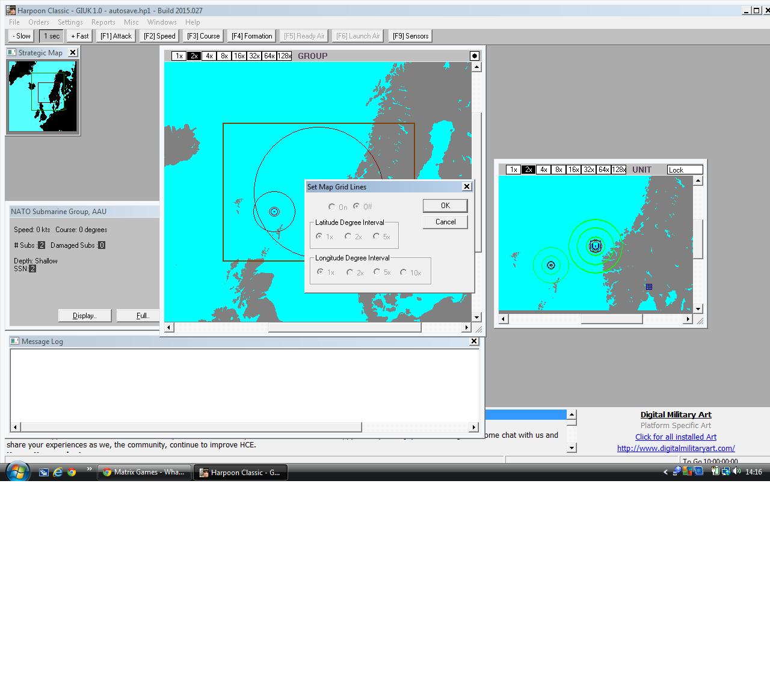Viewport: 770px width, 700px height.
Task: Click OK in Set Map Grid Lines
Action: 445,206
